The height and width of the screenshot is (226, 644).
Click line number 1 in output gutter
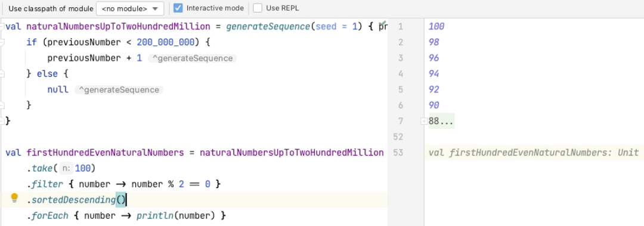click(401, 27)
